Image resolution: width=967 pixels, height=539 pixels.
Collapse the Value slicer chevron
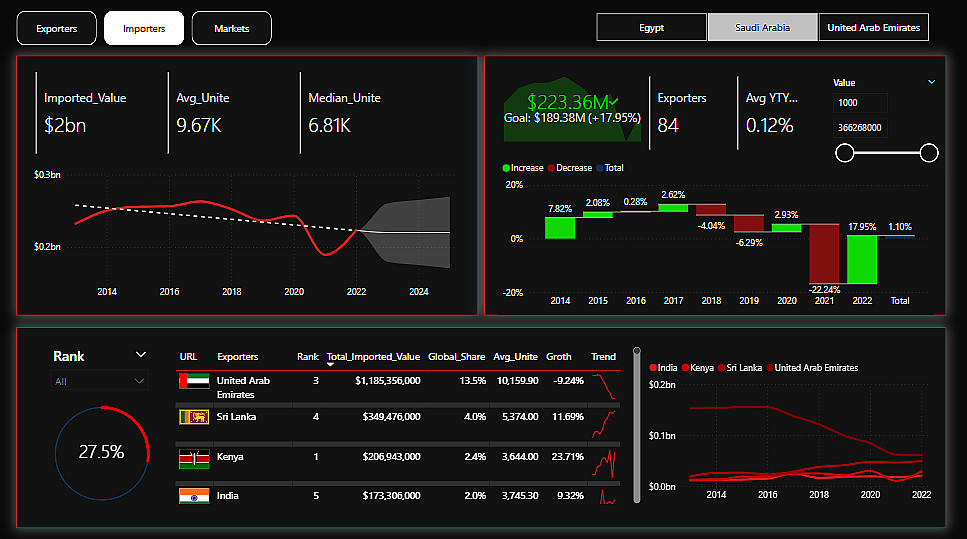tap(932, 82)
